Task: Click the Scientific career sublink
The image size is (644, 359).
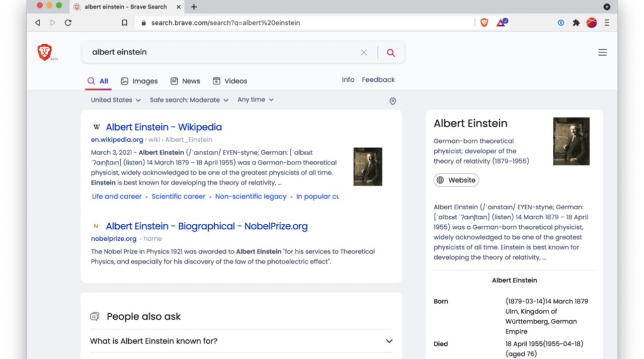Action: (179, 197)
